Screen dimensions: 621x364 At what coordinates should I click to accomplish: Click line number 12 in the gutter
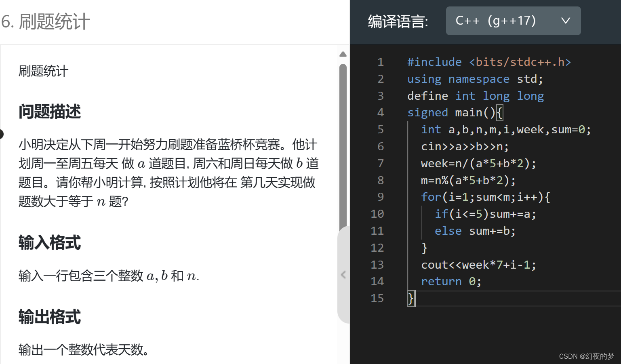(377, 248)
